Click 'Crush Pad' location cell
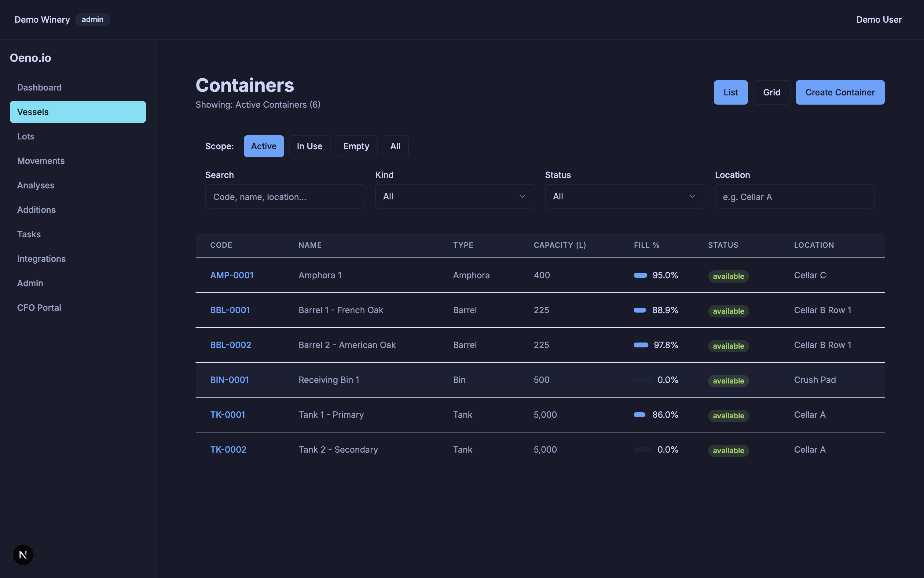This screenshot has width=924, height=578. [815, 380]
